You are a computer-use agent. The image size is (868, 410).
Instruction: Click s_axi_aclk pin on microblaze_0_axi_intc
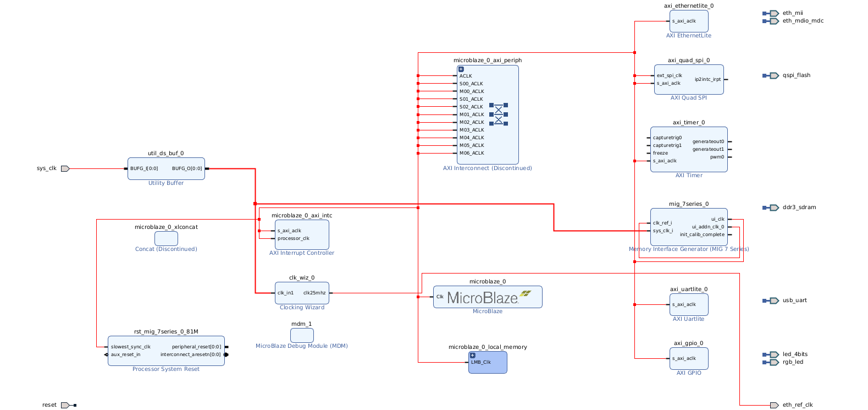[289, 231]
